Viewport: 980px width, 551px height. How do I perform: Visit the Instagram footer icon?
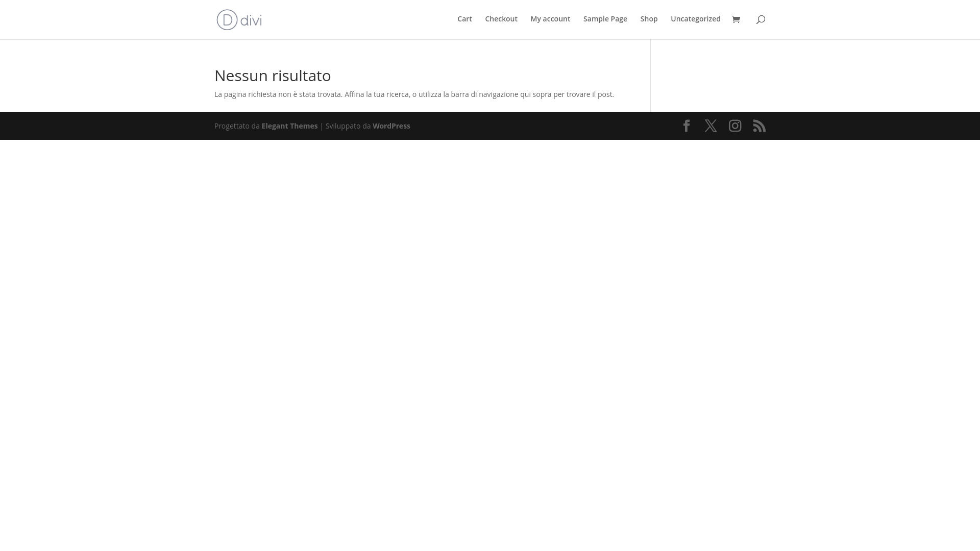[x=735, y=126]
